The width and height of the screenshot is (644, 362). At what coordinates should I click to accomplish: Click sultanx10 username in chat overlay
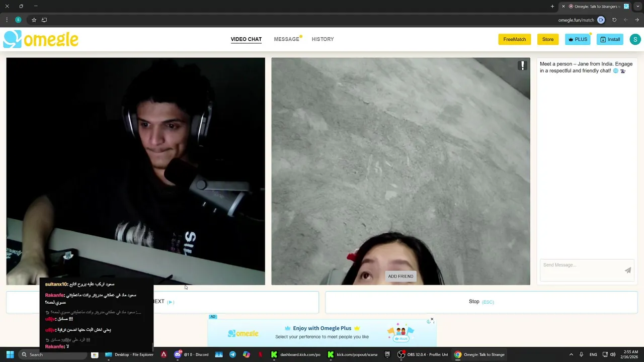pyautogui.click(x=56, y=284)
